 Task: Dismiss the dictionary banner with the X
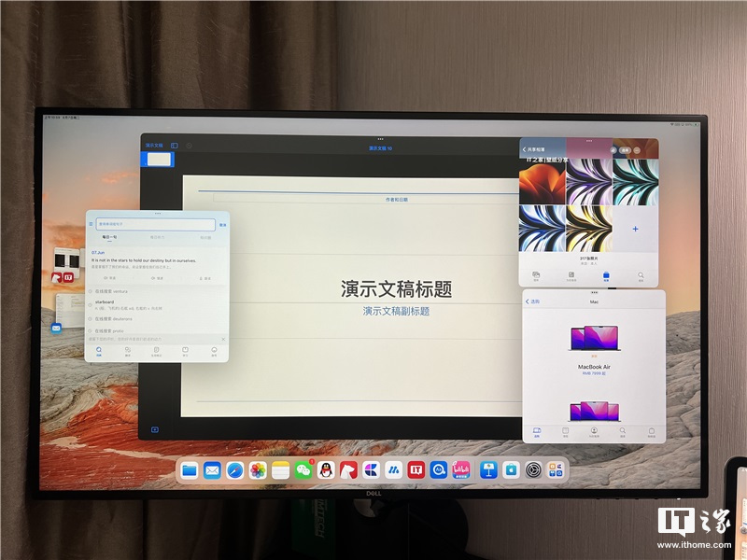223,339
